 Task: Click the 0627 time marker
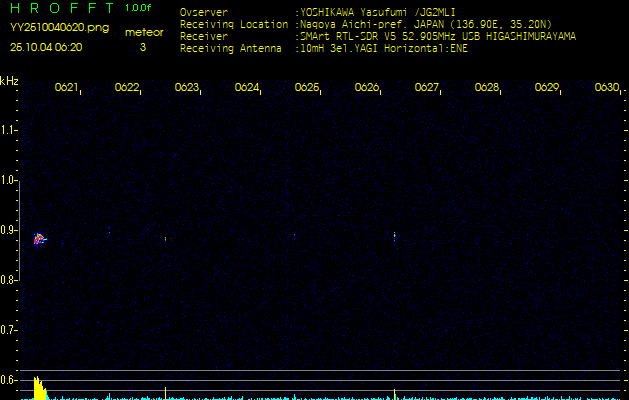pyautogui.click(x=426, y=87)
